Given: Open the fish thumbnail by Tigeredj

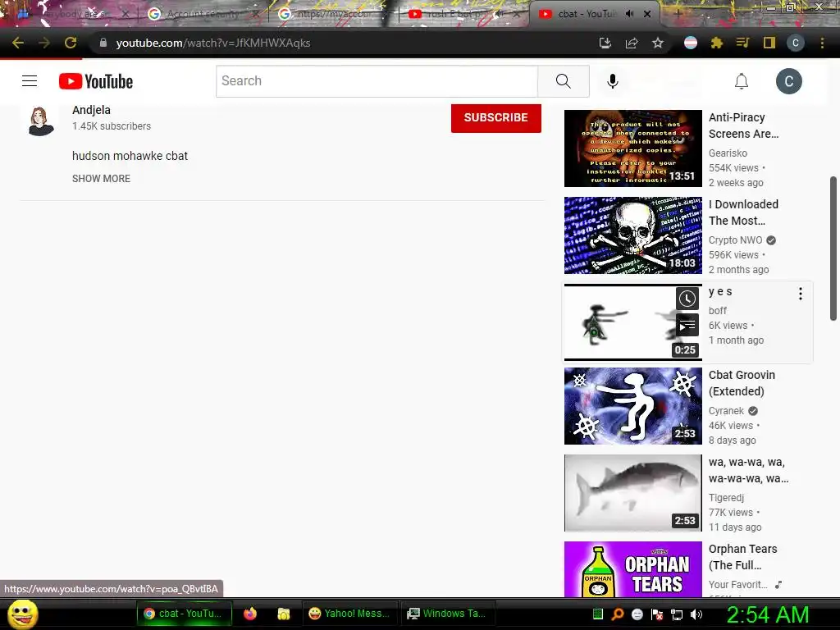Looking at the screenshot, I should coord(632,493).
